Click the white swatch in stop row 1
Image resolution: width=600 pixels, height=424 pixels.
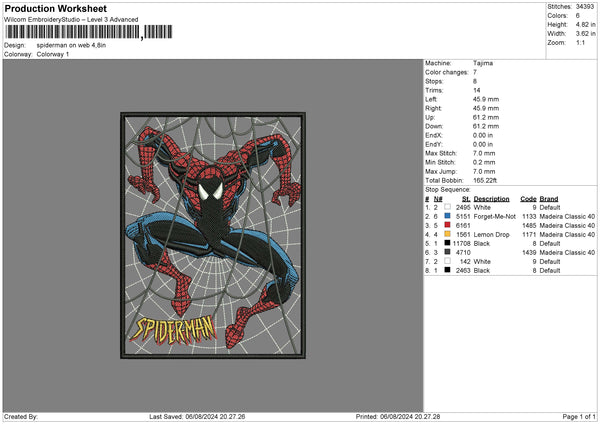click(x=447, y=207)
